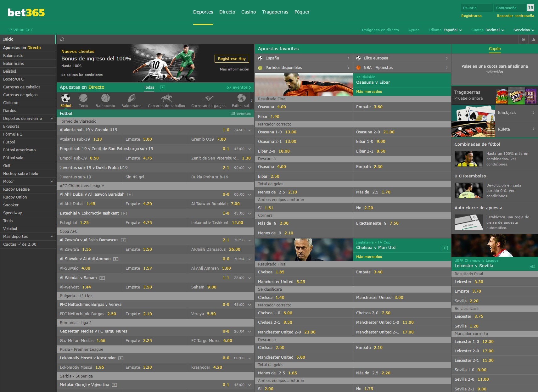Expand markets for Gaz Metan Medias match
This screenshot has height=392, width=538.
(x=249, y=332)
